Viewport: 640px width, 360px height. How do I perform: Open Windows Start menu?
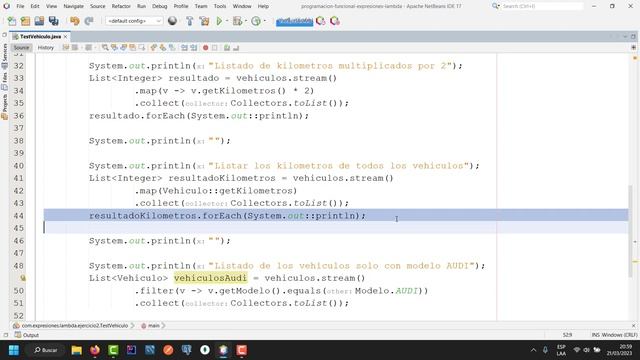pyautogui.click(x=14, y=350)
